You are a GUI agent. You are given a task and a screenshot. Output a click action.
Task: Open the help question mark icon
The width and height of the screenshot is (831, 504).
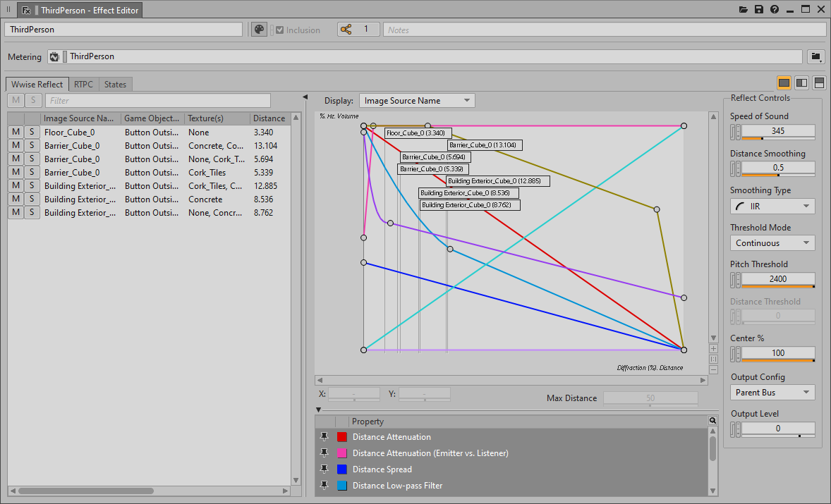coord(775,10)
